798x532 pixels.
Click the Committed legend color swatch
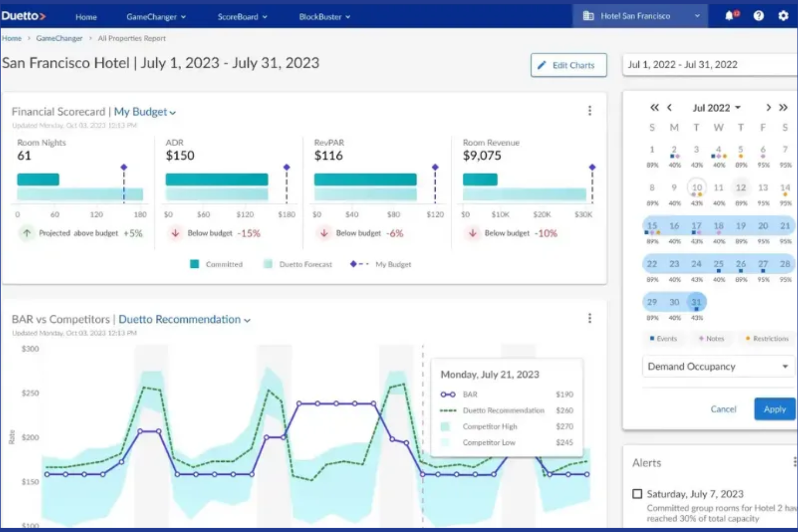tap(194, 264)
